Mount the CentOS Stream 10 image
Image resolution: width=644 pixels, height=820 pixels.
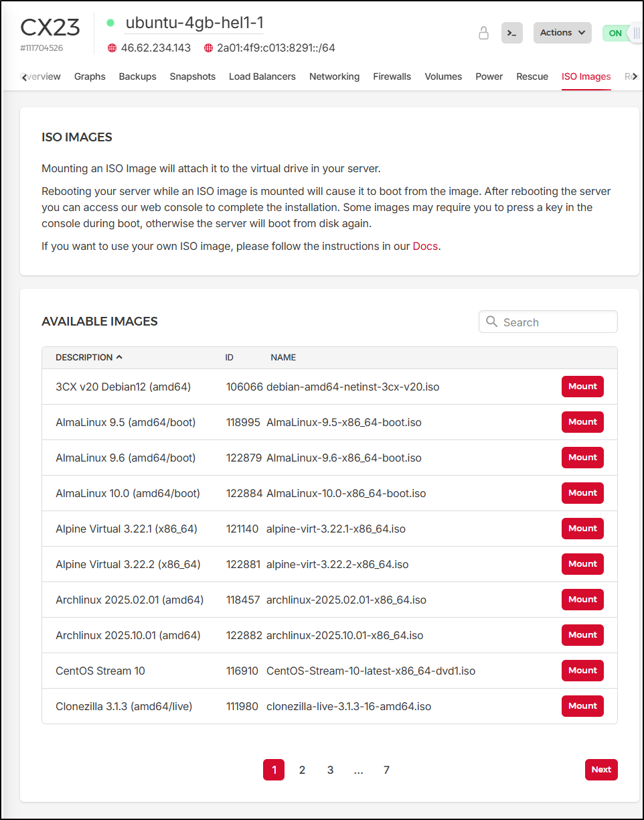[x=582, y=671]
